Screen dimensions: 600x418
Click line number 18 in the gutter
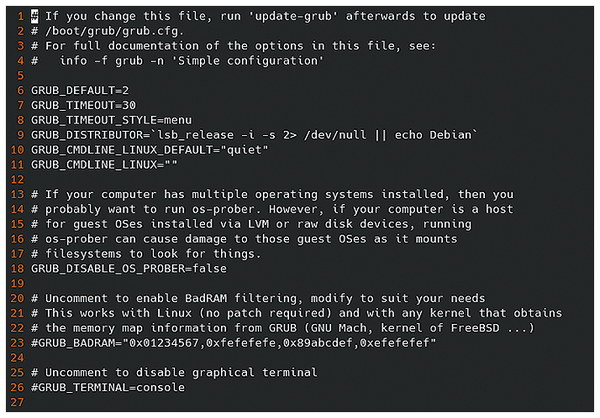(15, 267)
